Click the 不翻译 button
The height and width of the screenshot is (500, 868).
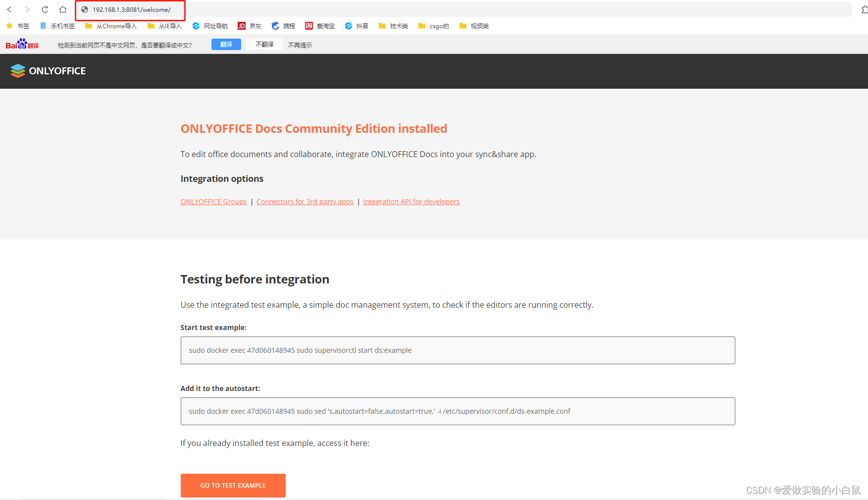[x=264, y=45]
